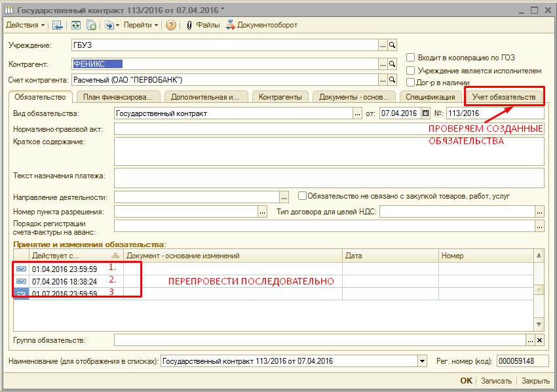Open the calendar picker beside date 07.04.2016
This screenshot has height=392, width=557.
pos(425,113)
